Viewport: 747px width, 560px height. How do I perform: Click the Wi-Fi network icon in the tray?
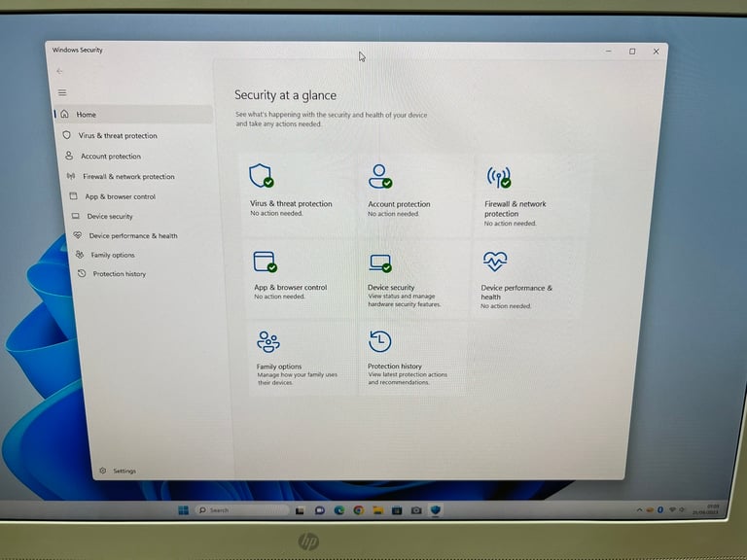click(672, 509)
